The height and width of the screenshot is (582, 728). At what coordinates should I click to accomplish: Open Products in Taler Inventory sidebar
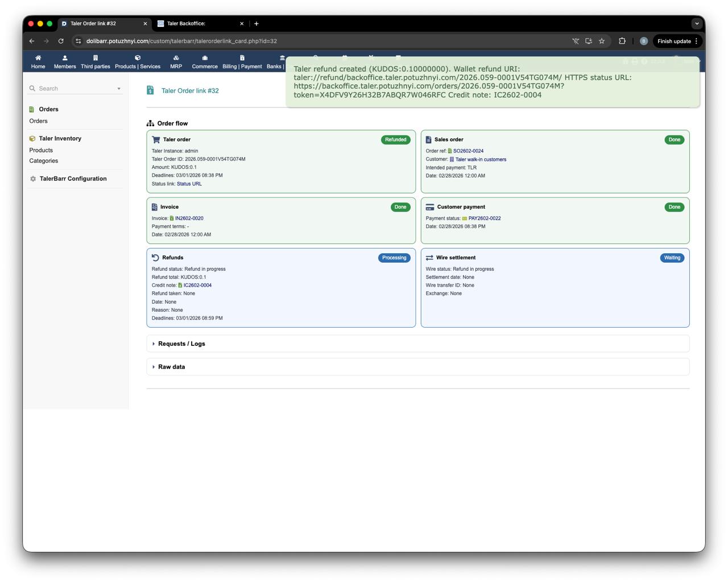point(41,150)
